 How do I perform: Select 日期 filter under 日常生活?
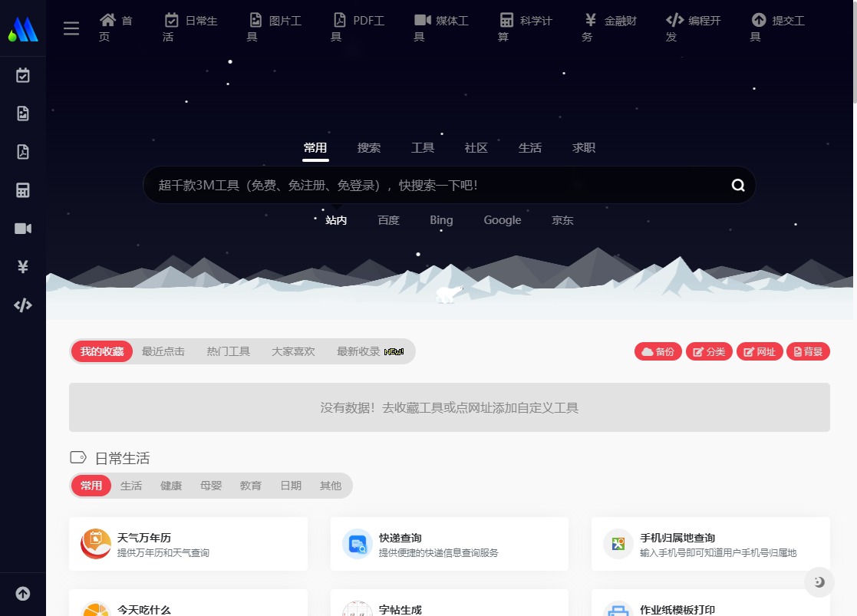point(291,486)
